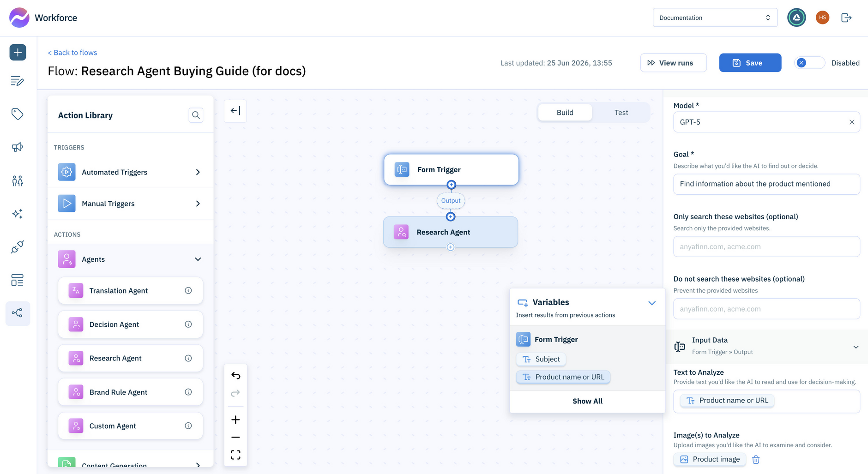The height and width of the screenshot is (474, 868).
Task: Expand Automated Triggers
Action: tap(131, 172)
